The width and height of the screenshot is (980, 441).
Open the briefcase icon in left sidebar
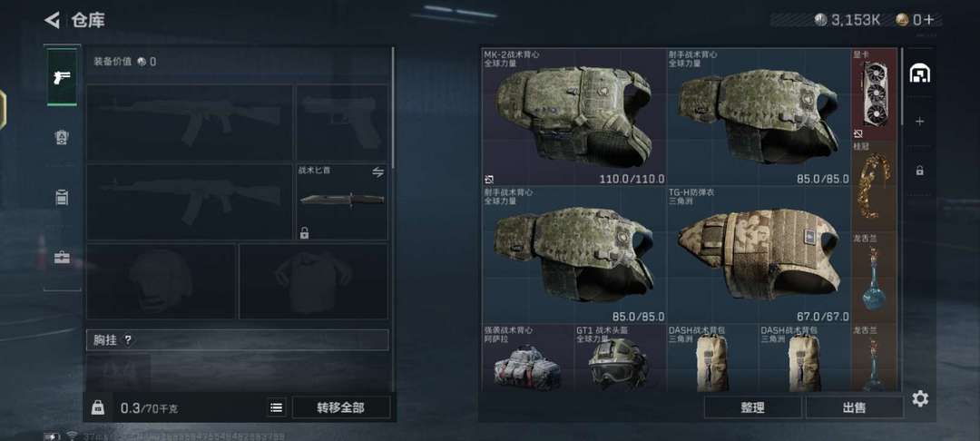click(x=62, y=257)
